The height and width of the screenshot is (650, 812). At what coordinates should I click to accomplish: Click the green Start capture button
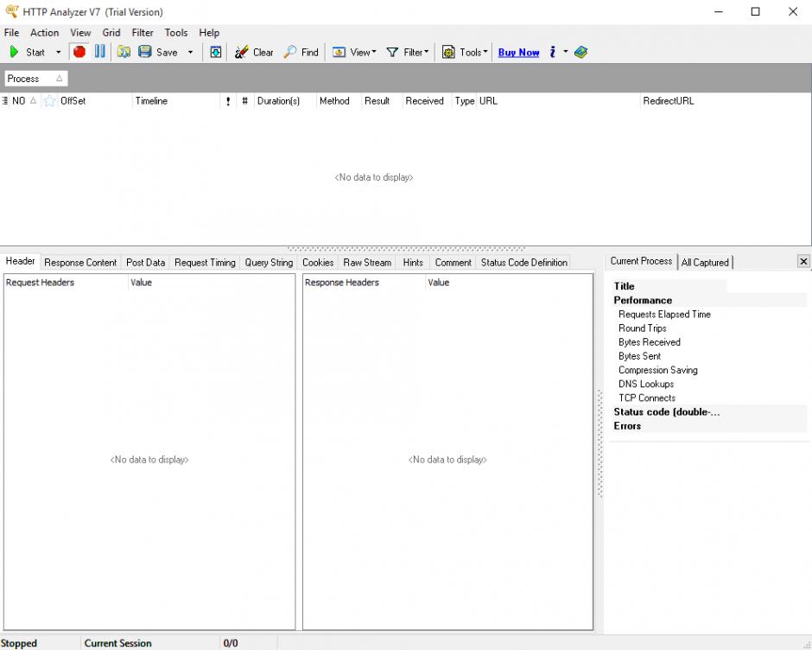pos(27,53)
